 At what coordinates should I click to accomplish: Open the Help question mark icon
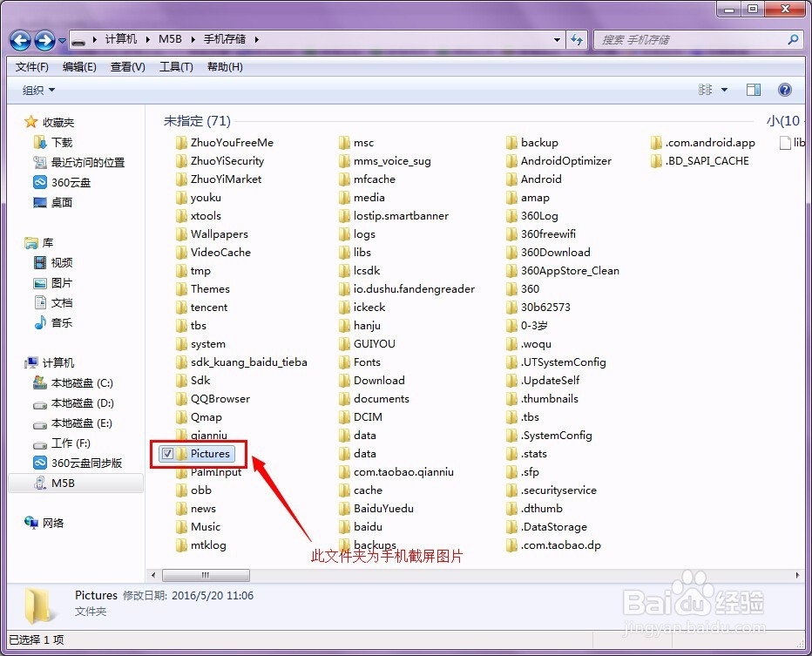(x=784, y=90)
